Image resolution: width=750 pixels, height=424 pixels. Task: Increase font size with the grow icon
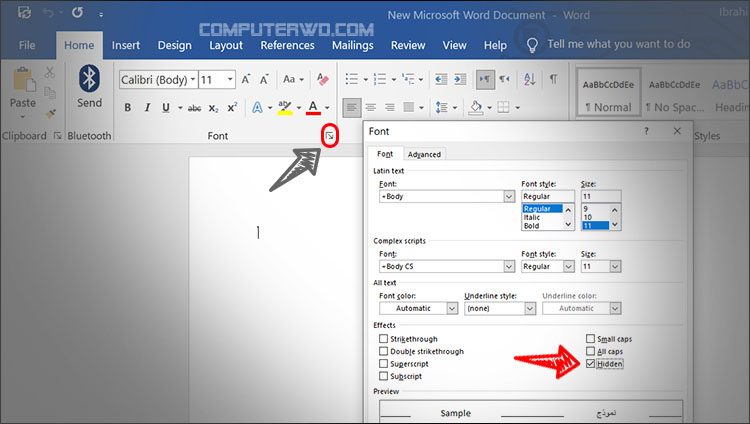[246, 79]
